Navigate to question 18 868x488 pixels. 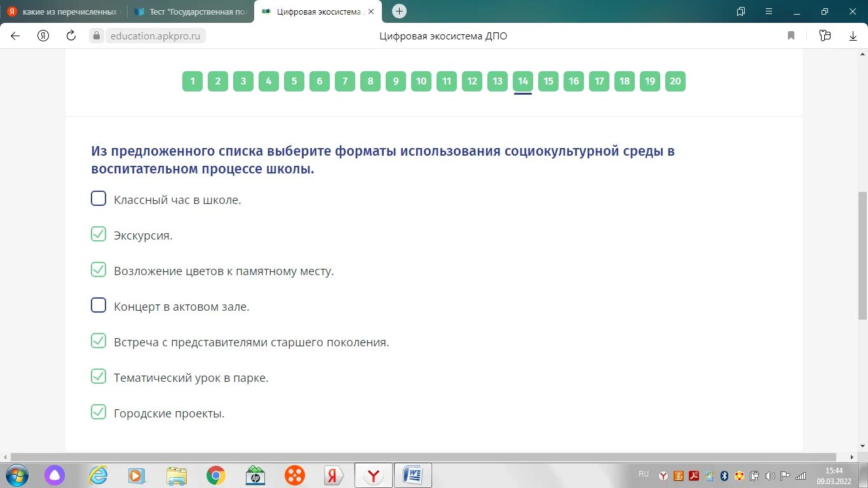point(625,81)
